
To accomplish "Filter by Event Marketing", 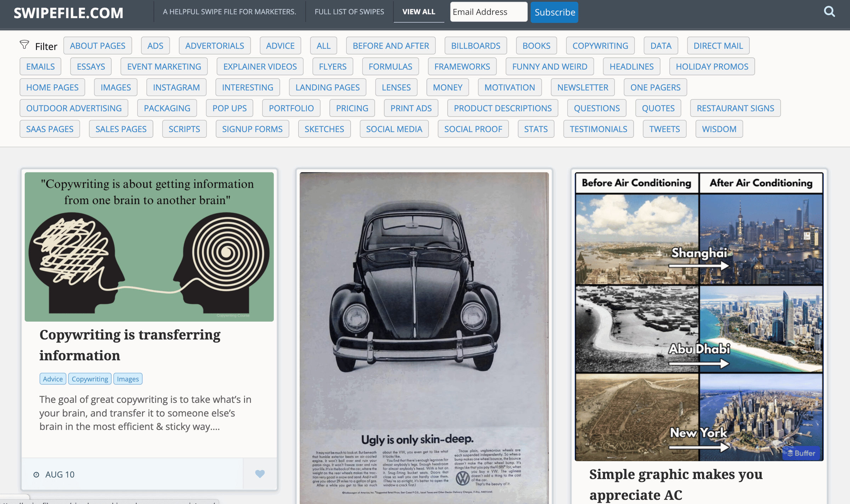I will pyautogui.click(x=164, y=67).
